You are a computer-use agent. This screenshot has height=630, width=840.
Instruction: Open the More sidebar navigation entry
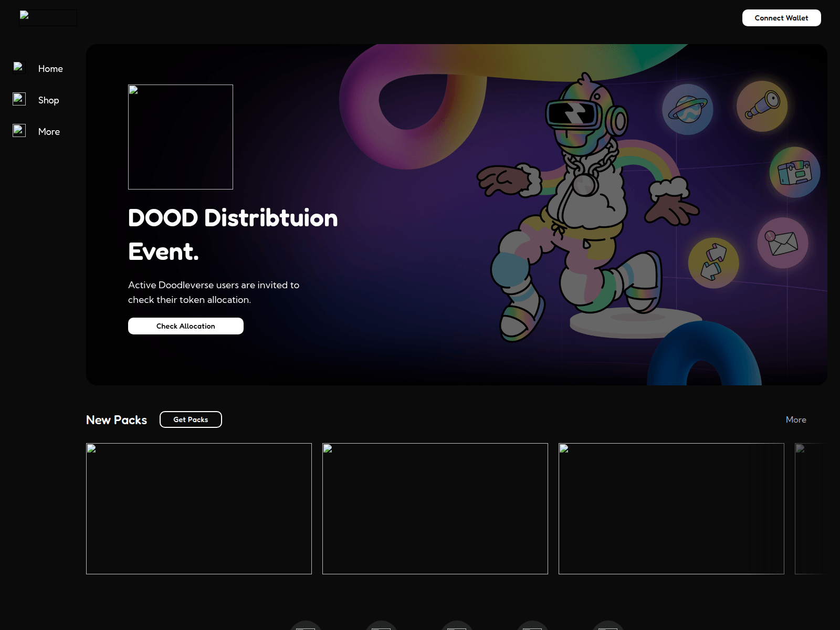48,131
